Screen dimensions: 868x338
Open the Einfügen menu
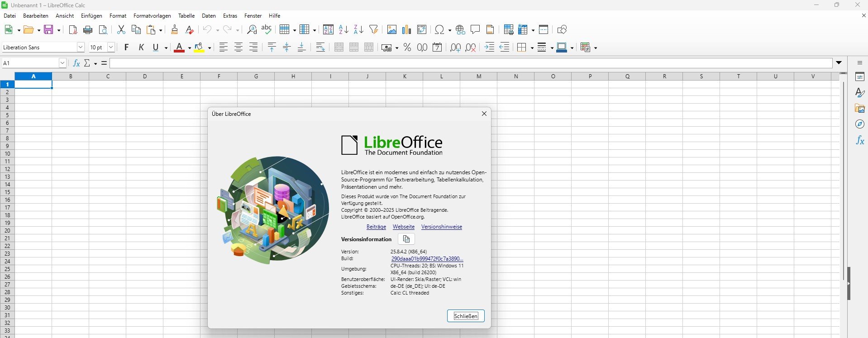coord(91,16)
